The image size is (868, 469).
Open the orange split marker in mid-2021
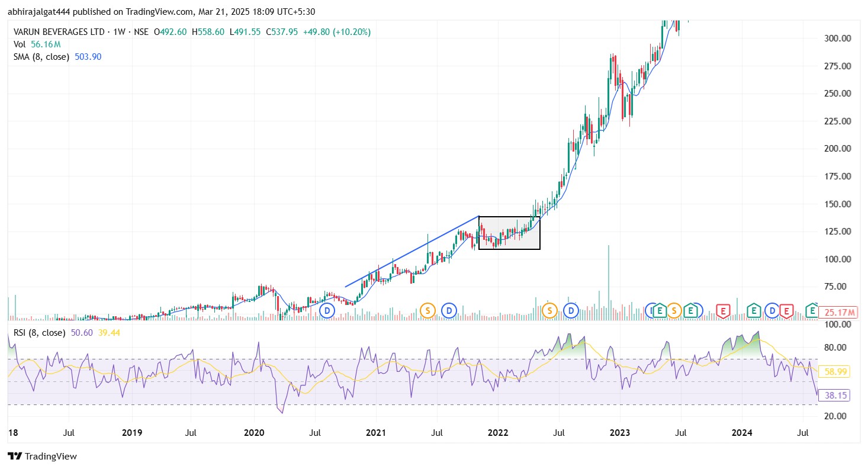click(x=427, y=310)
